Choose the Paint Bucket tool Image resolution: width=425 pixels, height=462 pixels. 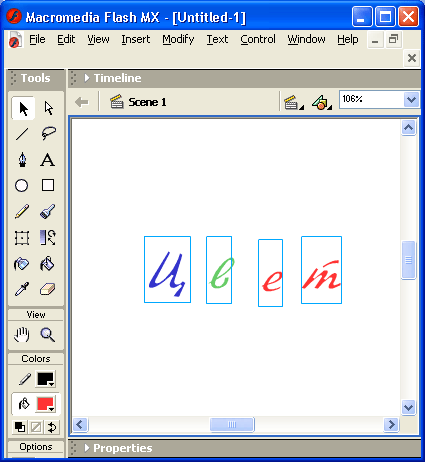[48, 264]
